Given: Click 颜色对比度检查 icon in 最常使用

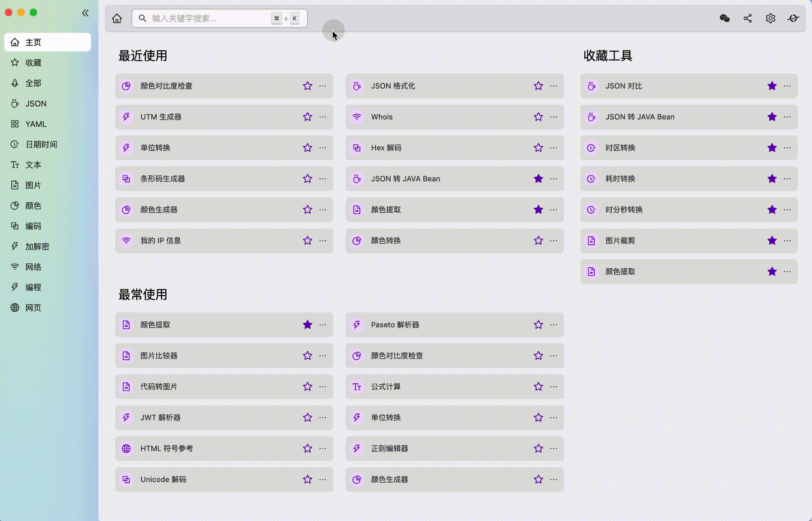Looking at the screenshot, I should 357,356.
